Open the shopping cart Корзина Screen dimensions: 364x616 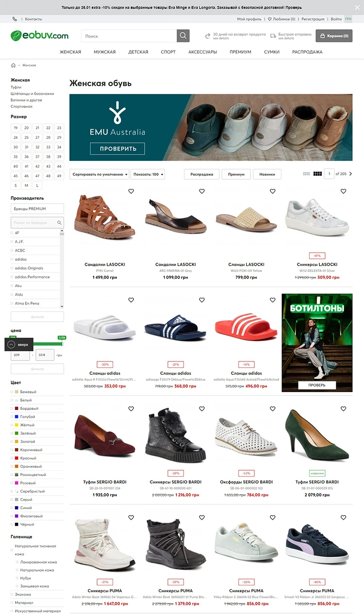334,36
